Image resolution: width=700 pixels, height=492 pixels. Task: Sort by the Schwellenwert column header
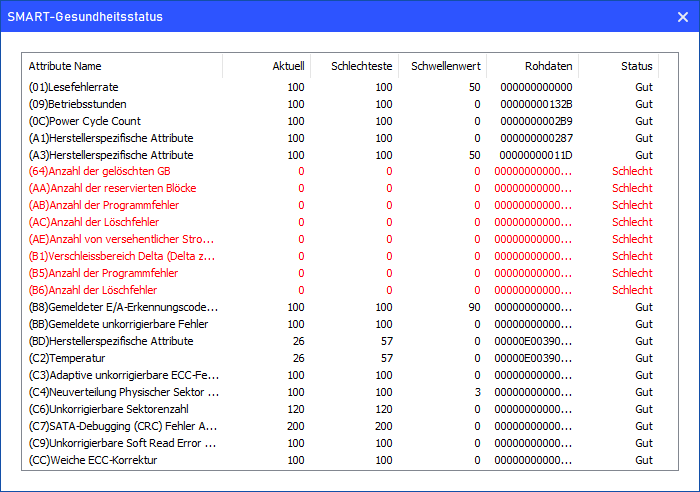pos(442,66)
